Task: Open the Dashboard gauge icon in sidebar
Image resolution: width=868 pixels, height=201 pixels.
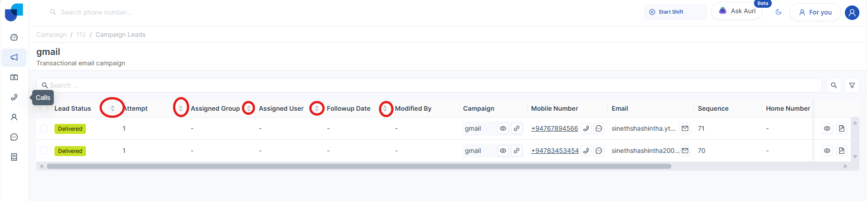Action: tap(14, 37)
